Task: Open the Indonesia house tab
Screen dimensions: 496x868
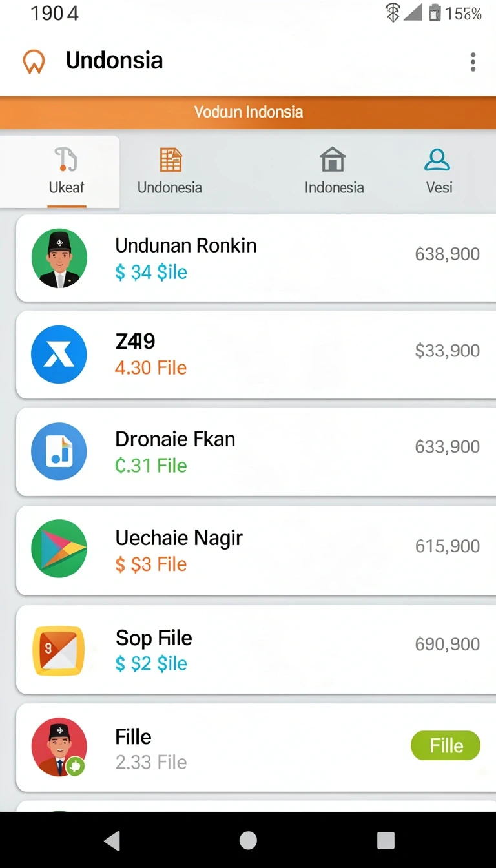Action: tap(334, 172)
